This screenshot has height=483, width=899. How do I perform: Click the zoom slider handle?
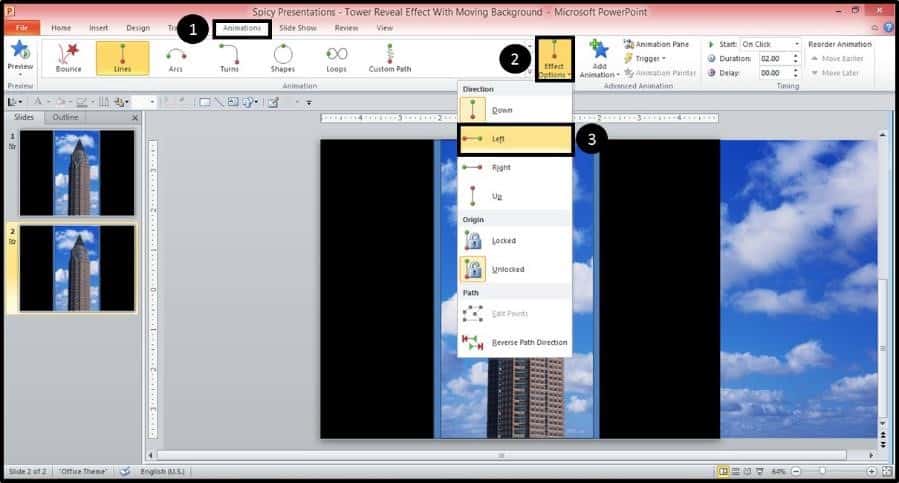[x=822, y=472]
